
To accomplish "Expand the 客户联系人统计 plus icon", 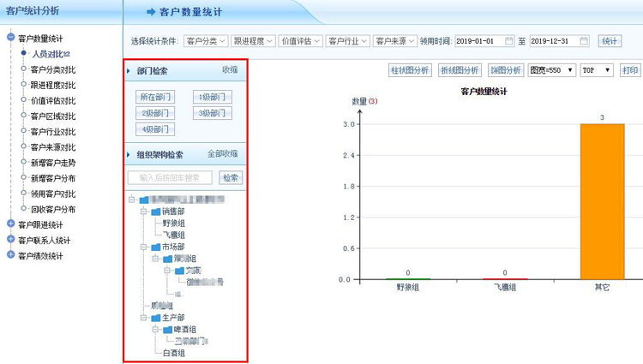I will coord(10,239).
